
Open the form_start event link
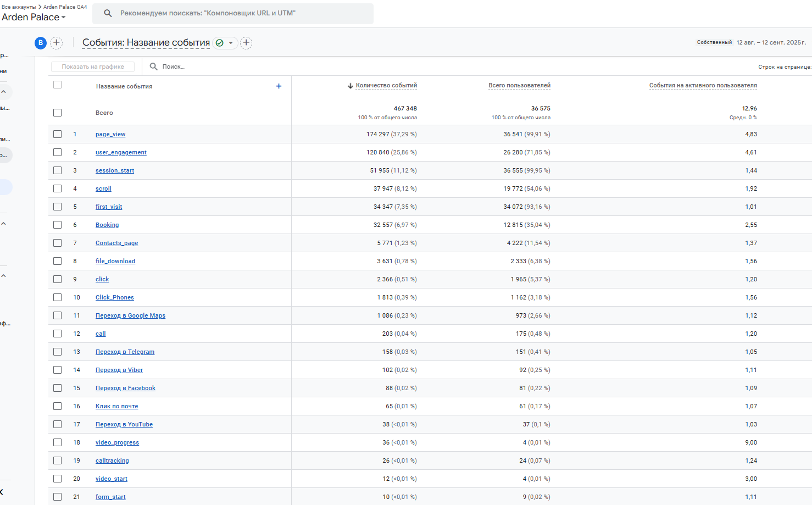[110, 497]
